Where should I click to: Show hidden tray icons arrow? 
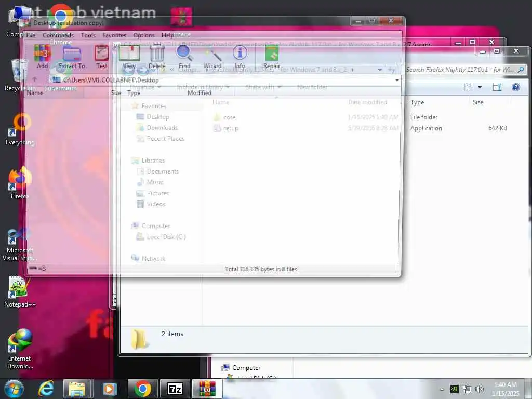[x=442, y=389]
